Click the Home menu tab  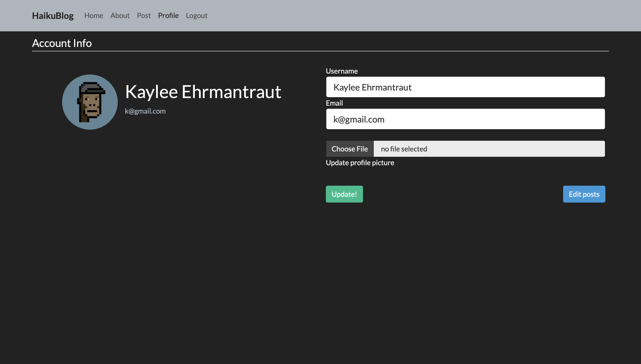pyautogui.click(x=94, y=15)
